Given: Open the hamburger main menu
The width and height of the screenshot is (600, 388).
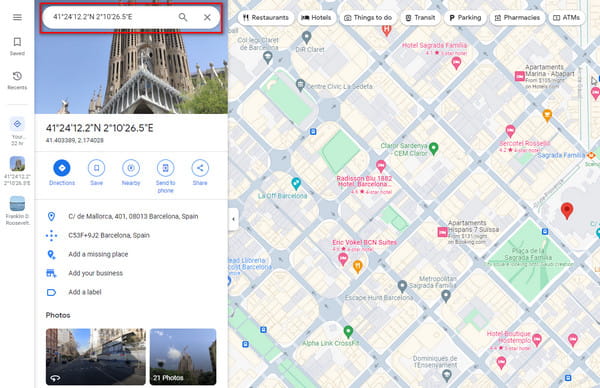Looking at the screenshot, I should 17,17.
